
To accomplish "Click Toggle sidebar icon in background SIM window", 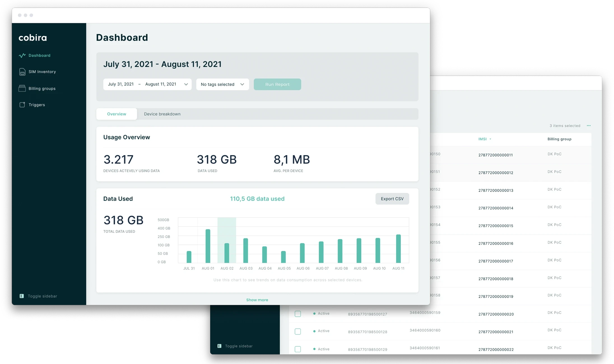I will click(219, 346).
